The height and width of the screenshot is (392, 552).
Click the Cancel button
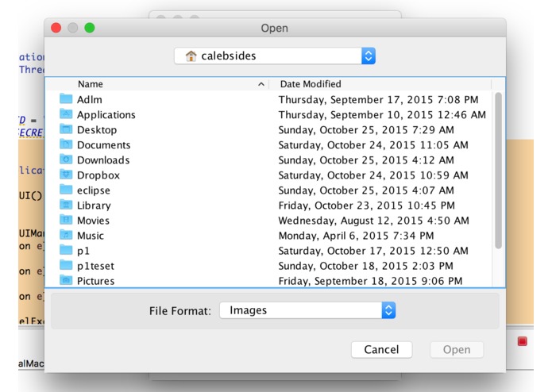(381, 349)
